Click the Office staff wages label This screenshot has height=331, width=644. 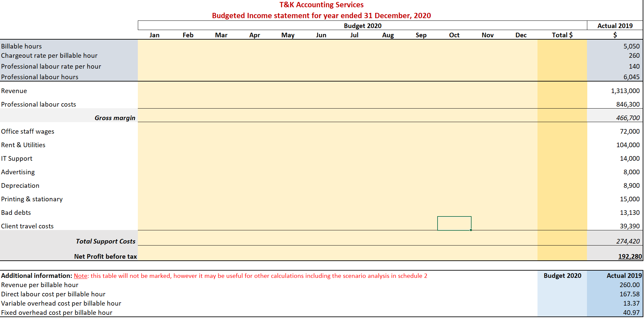coord(28,131)
